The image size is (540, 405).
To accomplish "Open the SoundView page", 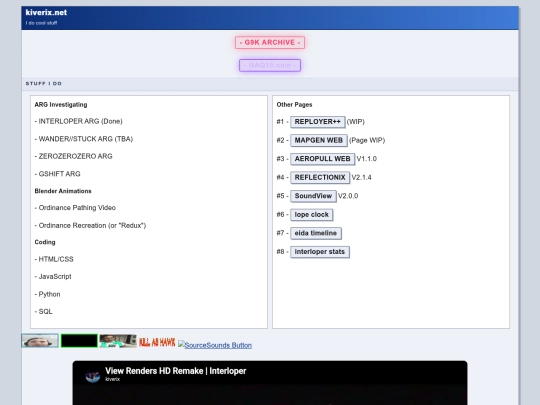I will tap(313, 196).
